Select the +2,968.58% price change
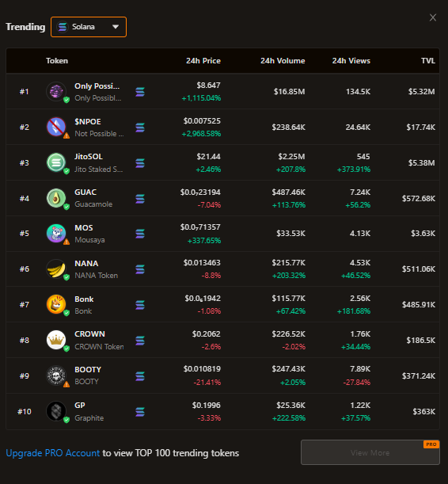 (201, 134)
